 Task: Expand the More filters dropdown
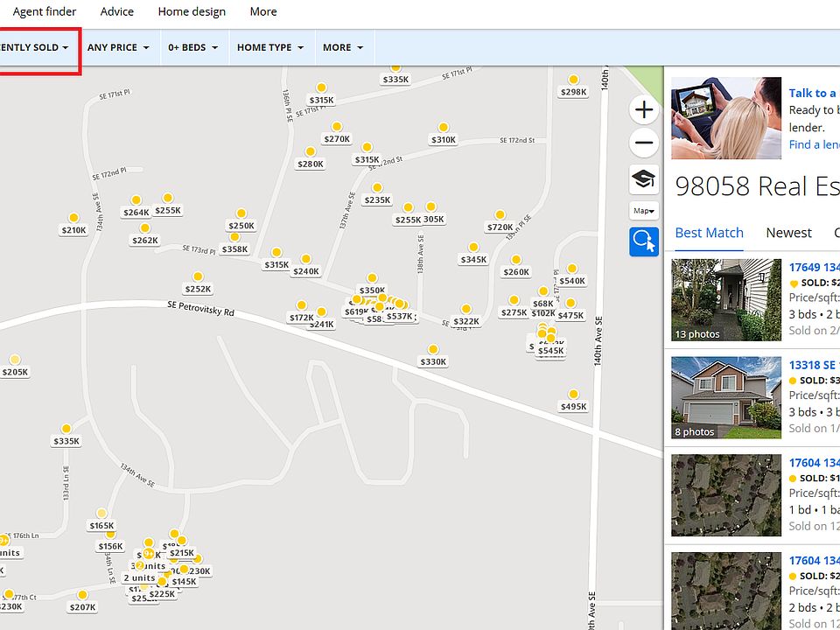pos(343,47)
